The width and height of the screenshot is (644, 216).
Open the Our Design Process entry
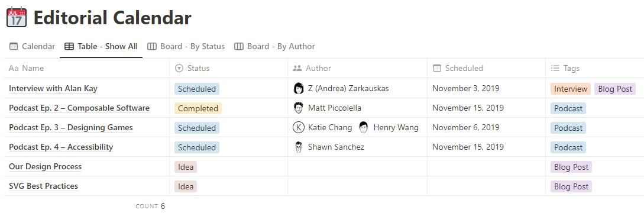pos(45,166)
